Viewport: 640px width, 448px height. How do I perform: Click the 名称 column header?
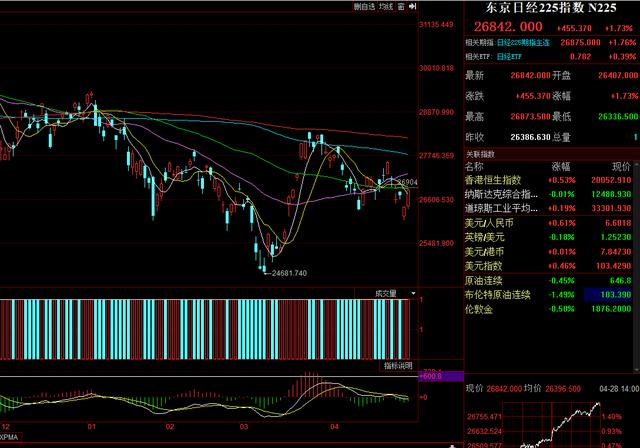(474, 166)
